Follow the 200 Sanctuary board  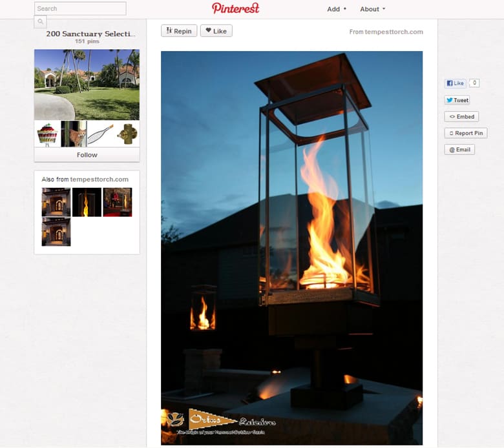pos(87,155)
